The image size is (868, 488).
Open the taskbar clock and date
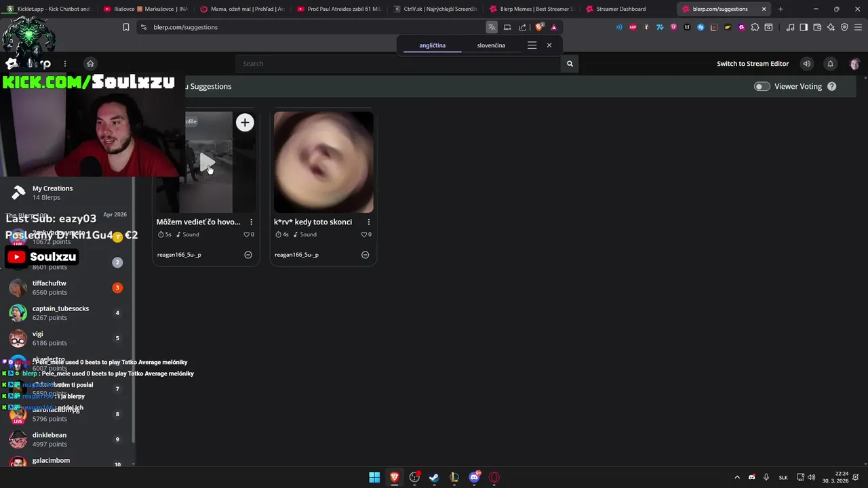point(836,477)
